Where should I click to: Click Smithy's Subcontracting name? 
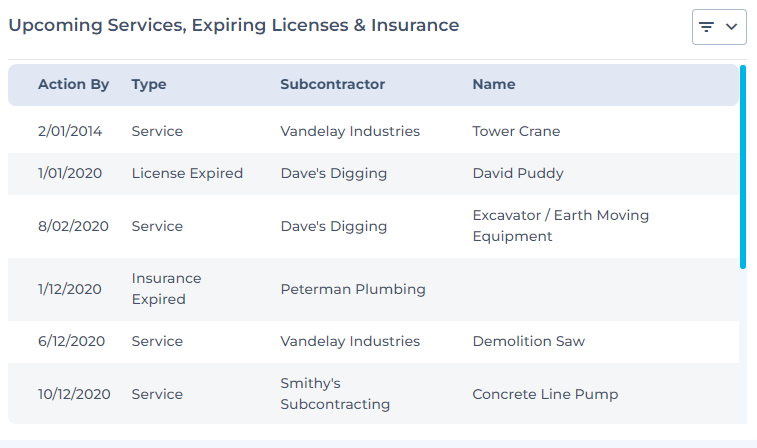click(x=335, y=394)
